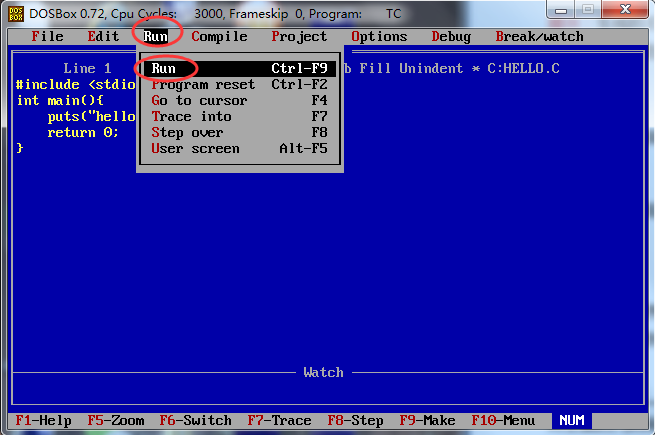655x435 pixels.
Task: Click F5-Zoom in status bar
Action: pos(116,420)
